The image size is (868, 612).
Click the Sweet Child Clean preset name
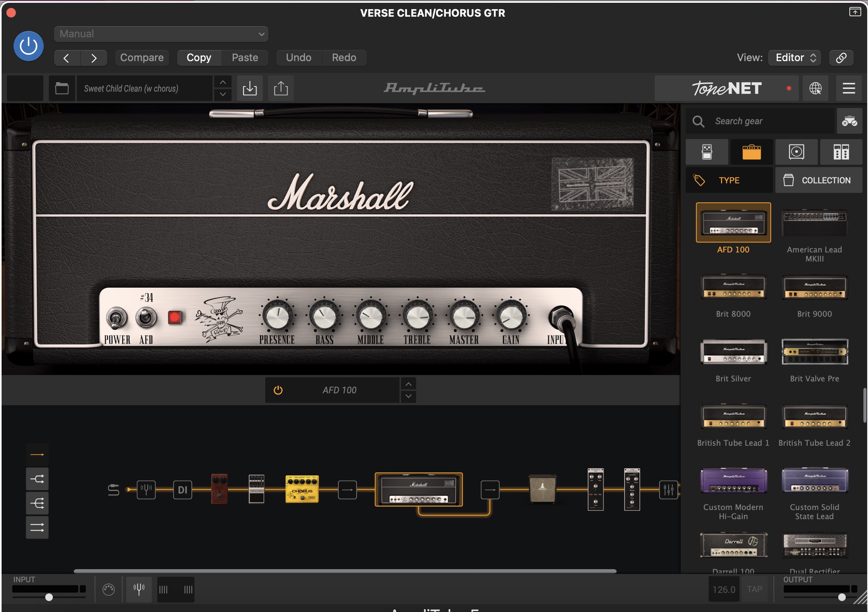145,88
